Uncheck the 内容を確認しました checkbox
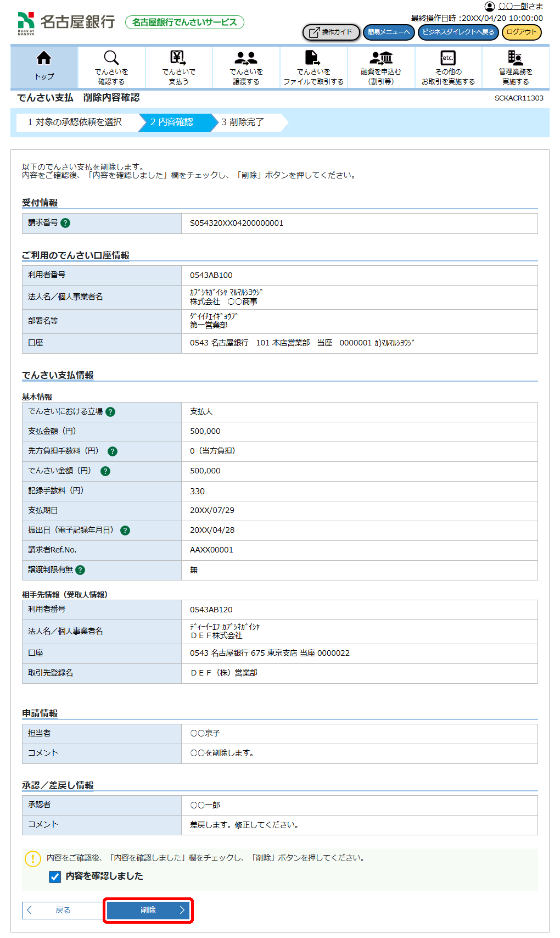Image resolution: width=560 pixels, height=938 pixels. click(x=55, y=876)
